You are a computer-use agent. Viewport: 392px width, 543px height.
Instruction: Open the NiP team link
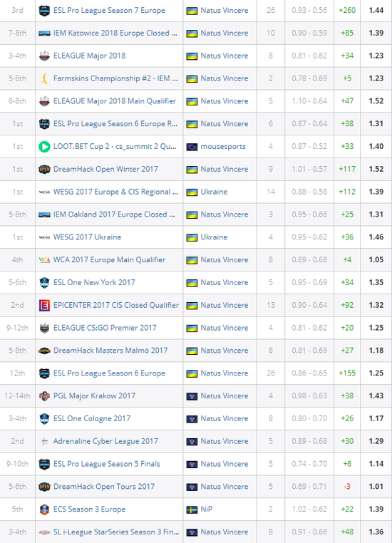[207, 509]
